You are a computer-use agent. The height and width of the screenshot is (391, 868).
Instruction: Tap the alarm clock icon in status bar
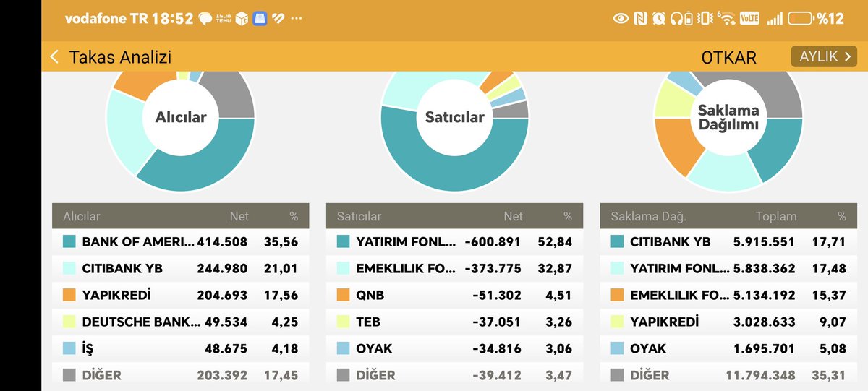(658, 19)
